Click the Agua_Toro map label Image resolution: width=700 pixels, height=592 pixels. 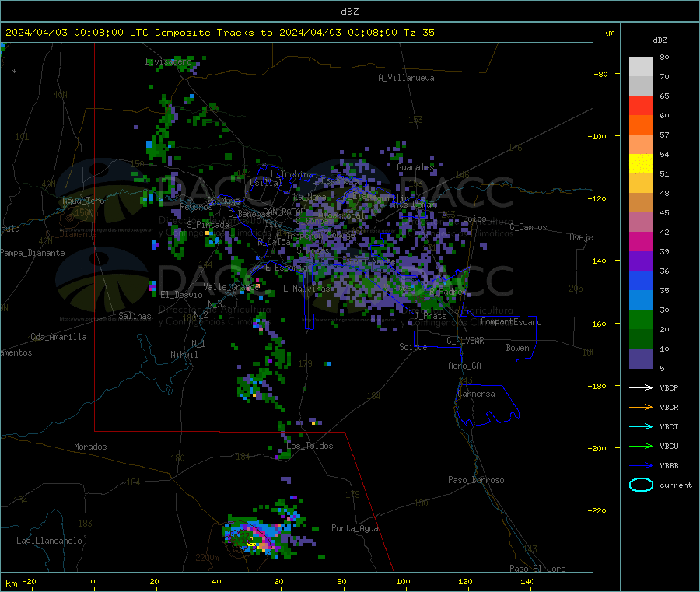(83, 201)
